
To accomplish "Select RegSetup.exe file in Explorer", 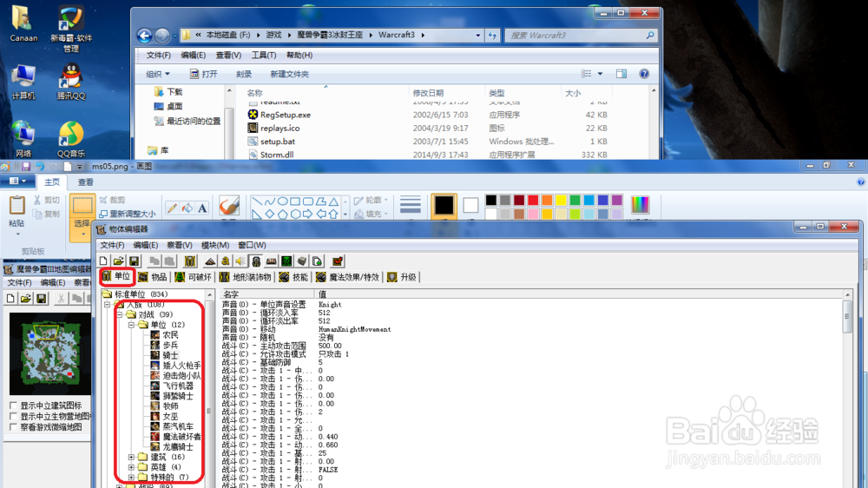I will 285,115.
